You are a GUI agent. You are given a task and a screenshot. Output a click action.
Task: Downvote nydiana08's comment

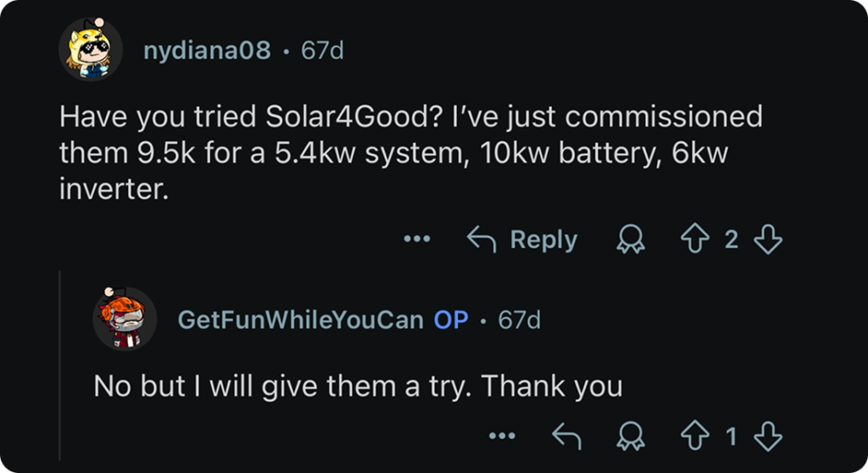(768, 241)
